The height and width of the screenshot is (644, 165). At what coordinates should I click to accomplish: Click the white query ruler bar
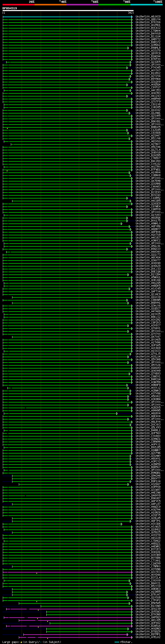click(68, 11)
